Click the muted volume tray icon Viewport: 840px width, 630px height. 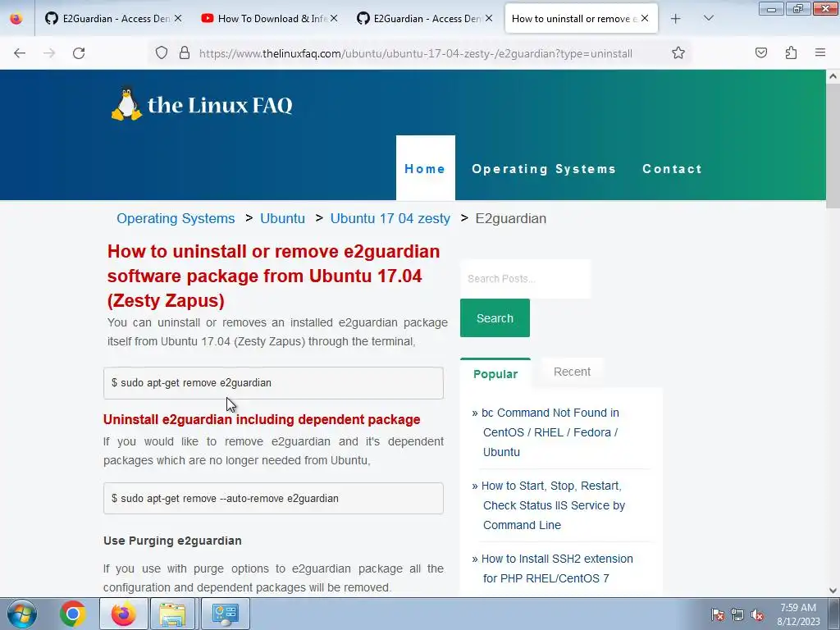(757, 614)
